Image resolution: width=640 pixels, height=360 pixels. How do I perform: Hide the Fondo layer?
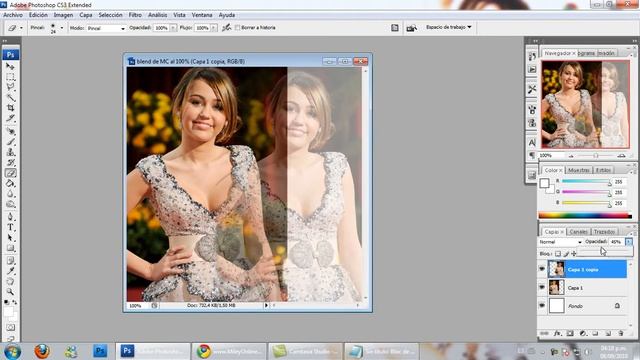click(542, 305)
